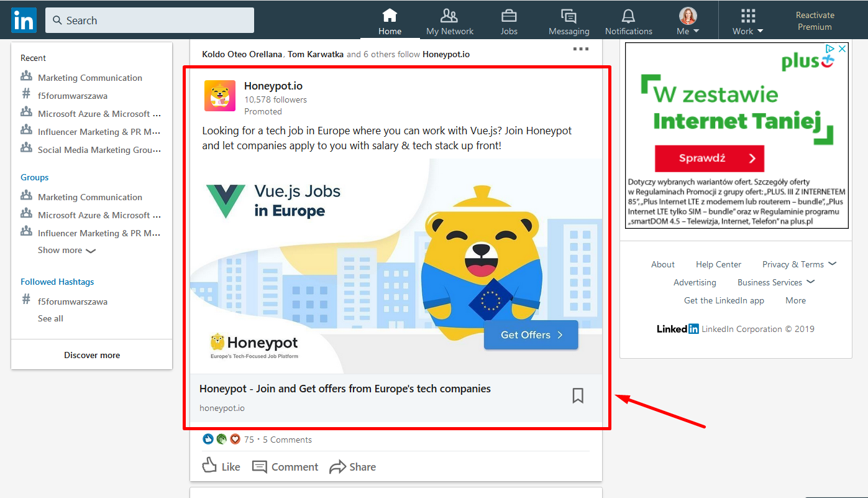Open the My Network icon
868x498 pixels.
449,16
